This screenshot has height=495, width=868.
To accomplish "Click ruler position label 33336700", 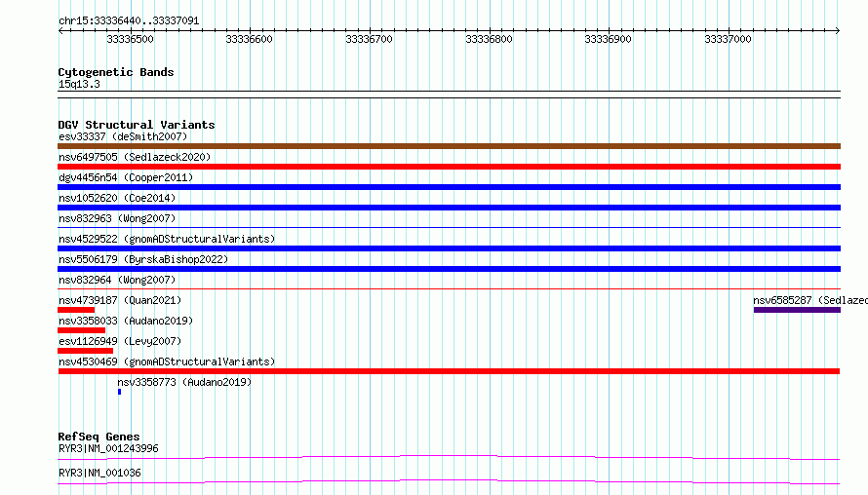I will click(369, 39).
